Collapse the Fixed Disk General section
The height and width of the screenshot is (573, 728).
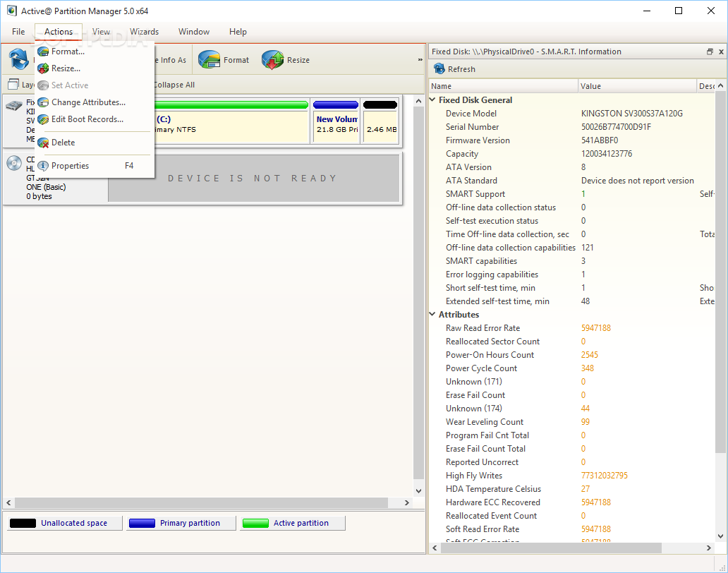click(432, 99)
